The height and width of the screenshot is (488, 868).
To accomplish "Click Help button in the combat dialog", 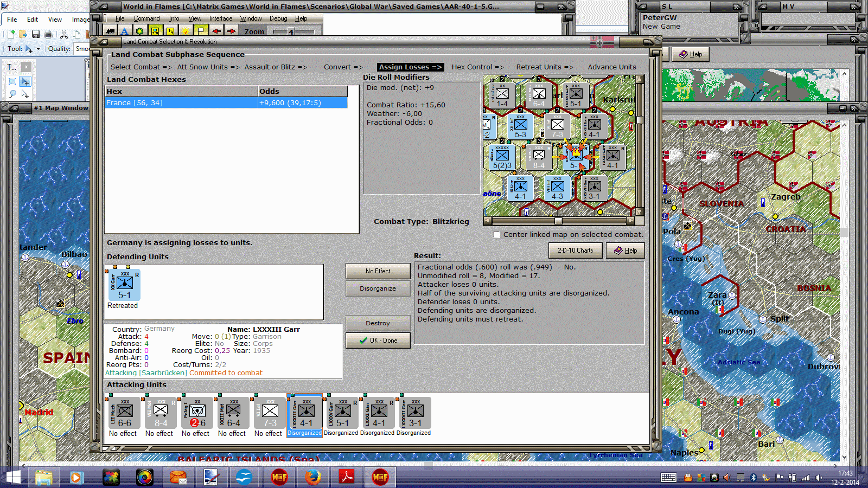I will (x=626, y=251).
